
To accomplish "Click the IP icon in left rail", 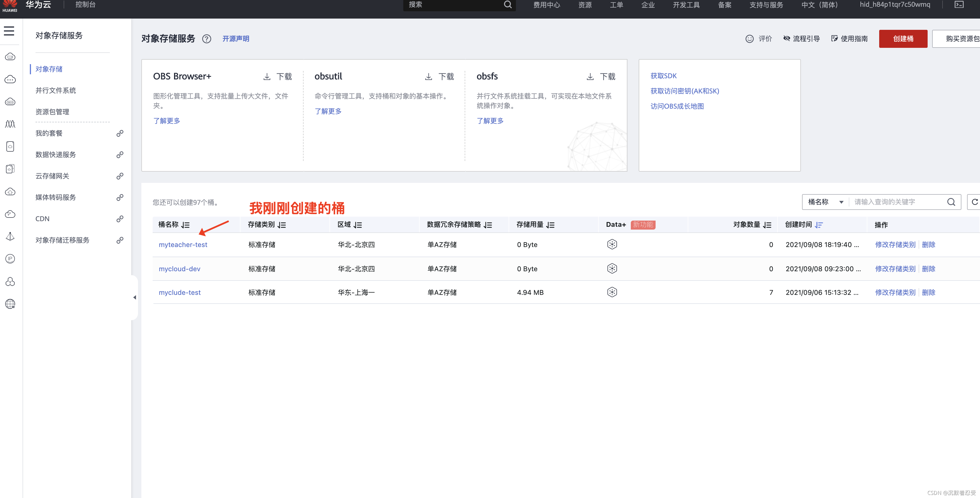I will tap(10, 259).
